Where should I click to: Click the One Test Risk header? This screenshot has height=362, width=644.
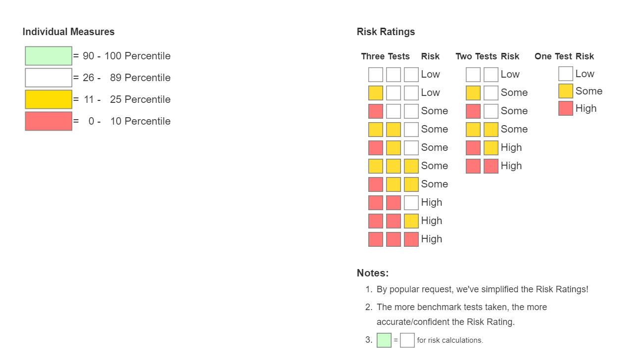(564, 56)
